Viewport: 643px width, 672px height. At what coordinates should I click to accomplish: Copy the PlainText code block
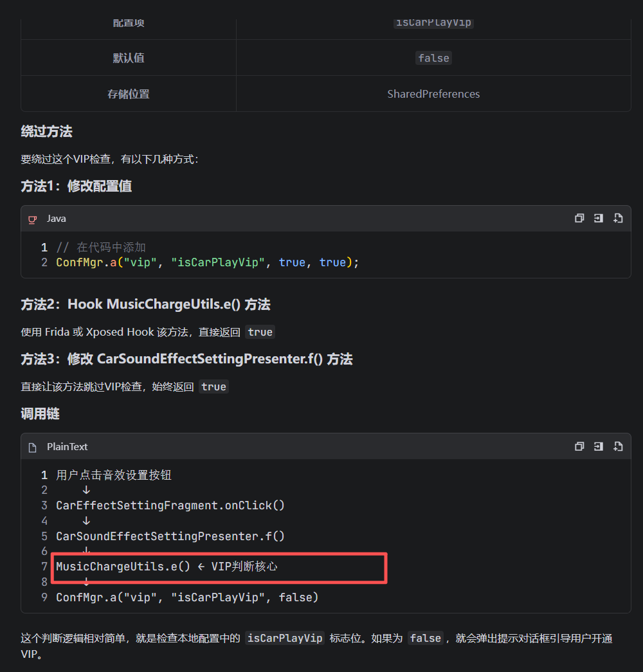pos(579,447)
